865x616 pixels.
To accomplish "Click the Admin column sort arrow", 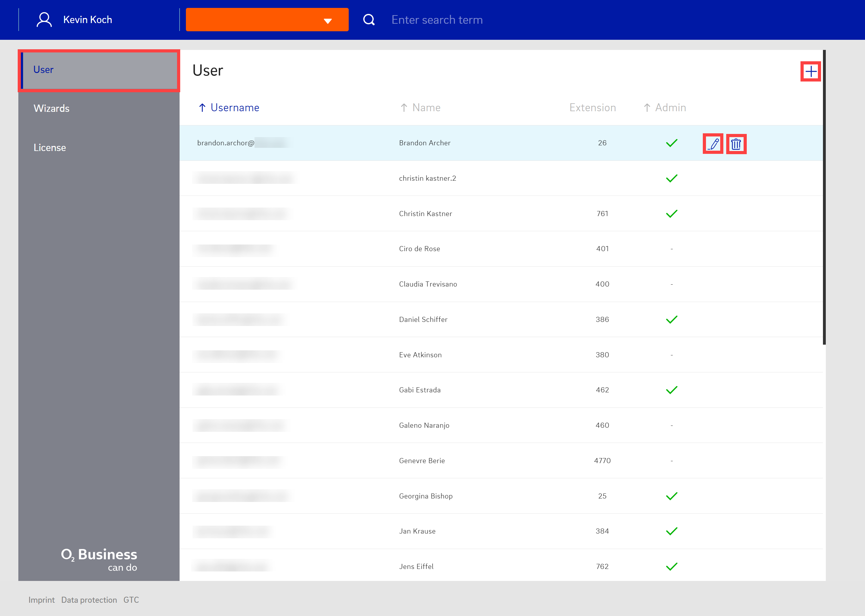I will [x=647, y=108].
